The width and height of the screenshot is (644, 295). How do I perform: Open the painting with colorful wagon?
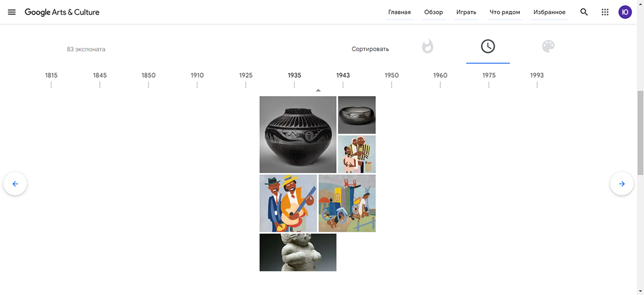tap(347, 203)
